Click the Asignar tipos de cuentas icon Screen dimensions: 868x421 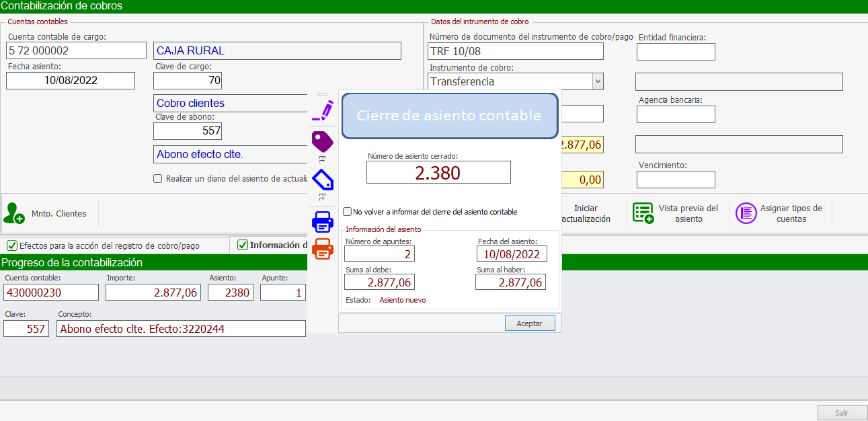click(746, 213)
